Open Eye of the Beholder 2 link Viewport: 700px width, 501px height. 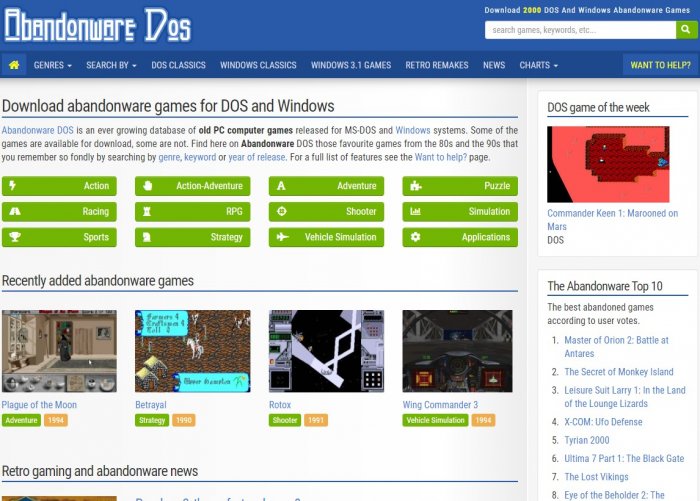[614, 495]
